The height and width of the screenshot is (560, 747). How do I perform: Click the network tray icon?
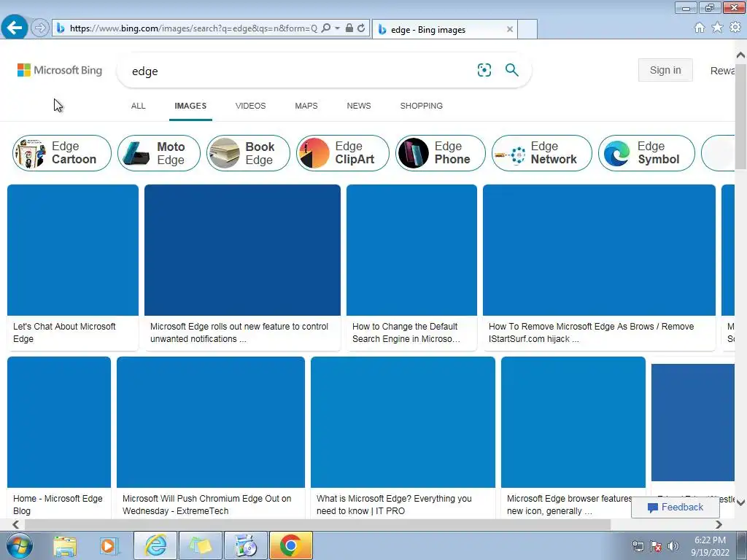point(638,546)
